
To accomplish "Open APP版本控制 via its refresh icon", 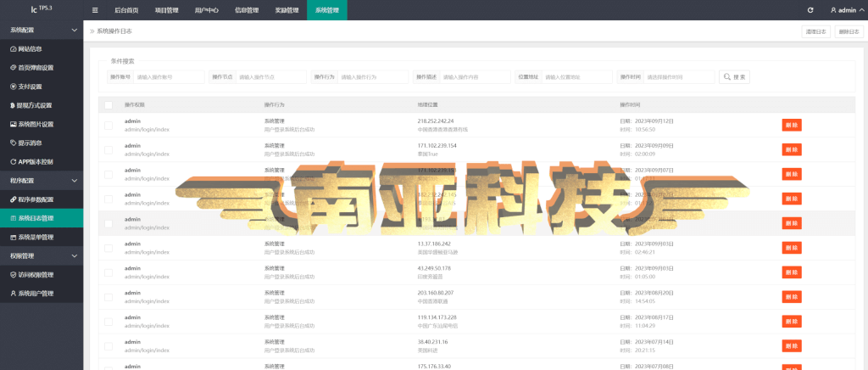I will [x=14, y=162].
